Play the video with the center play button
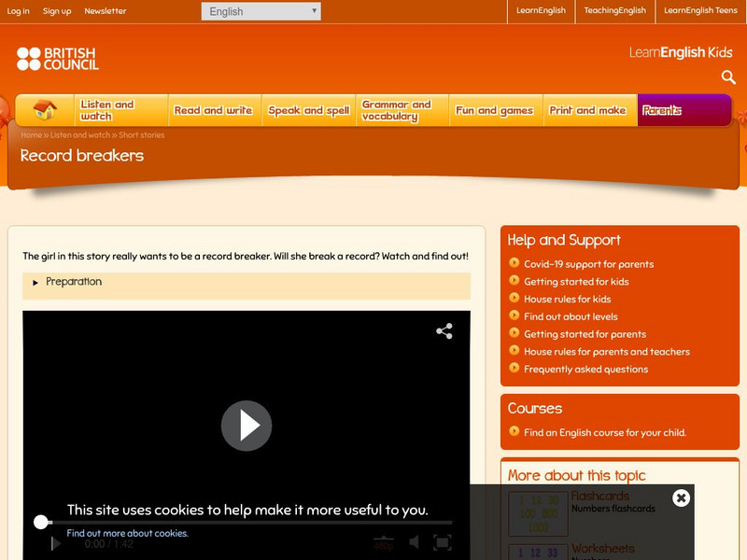Screen dimensions: 747x560 point(245,426)
